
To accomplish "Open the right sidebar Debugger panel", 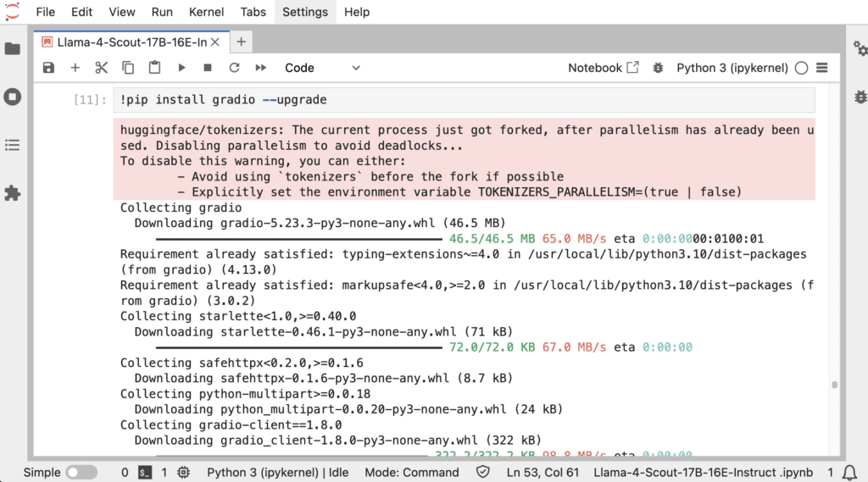I will tap(860, 97).
